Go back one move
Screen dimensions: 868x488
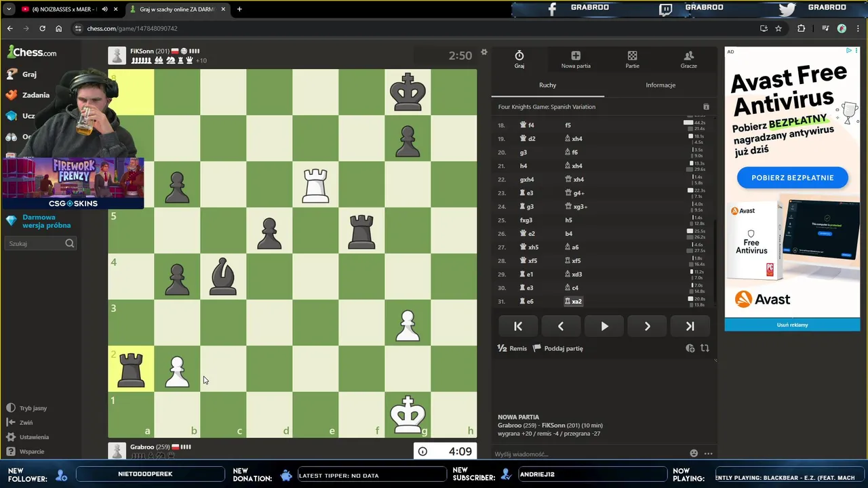tap(561, 326)
